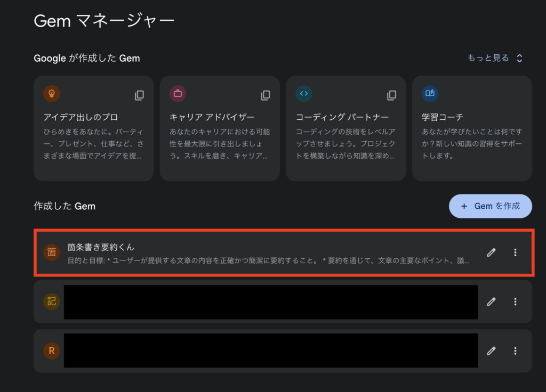
Task: Click the lightbulb icon on アイデア出しのプロ card
Action: (52, 94)
